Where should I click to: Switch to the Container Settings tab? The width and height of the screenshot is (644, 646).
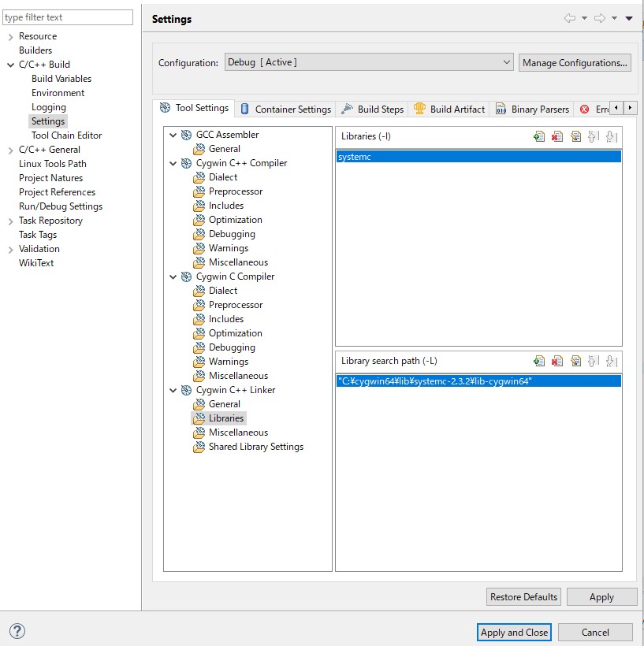click(x=286, y=109)
